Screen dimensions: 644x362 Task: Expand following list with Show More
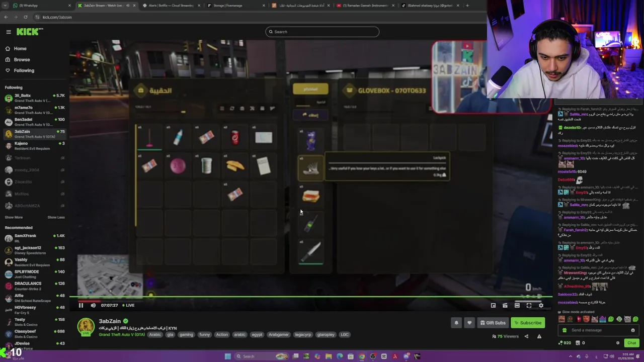click(x=14, y=217)
